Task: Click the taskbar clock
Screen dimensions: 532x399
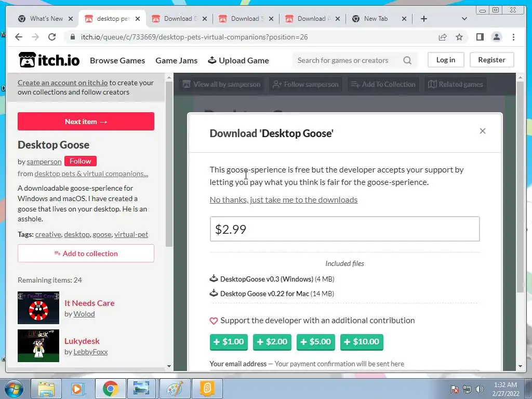Action: pos(506,389)
